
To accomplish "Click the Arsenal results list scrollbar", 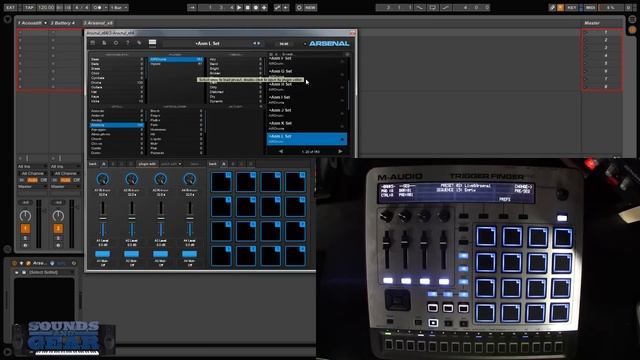I will 348,95.
